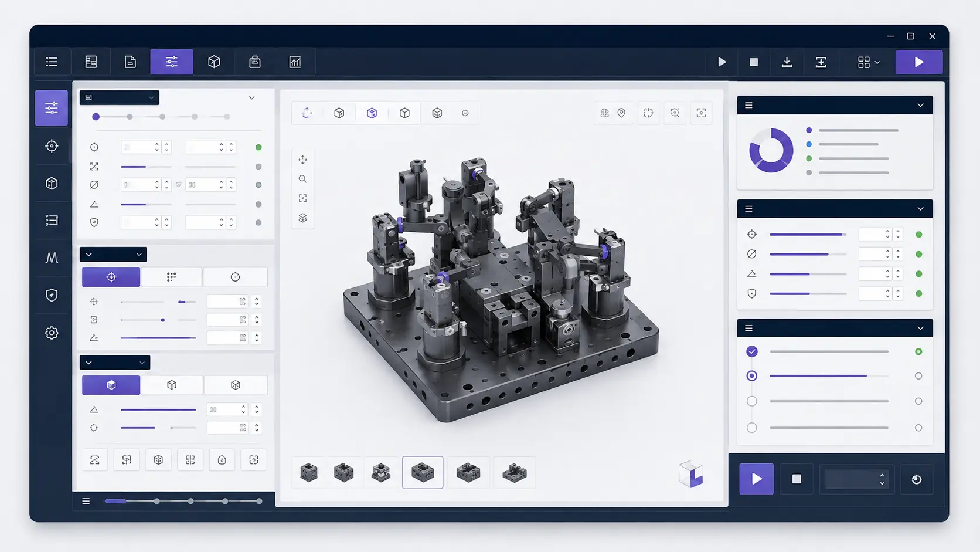Toggle the checked circle in right checklist

(x=752, y=351)
